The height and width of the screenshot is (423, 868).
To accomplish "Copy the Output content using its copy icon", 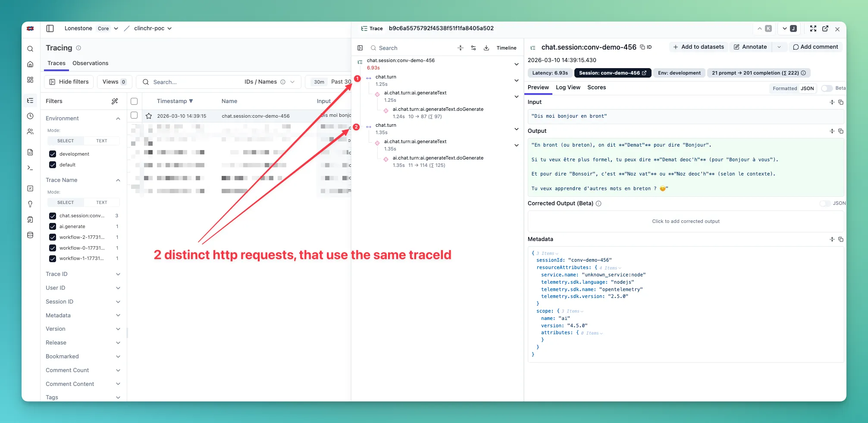I will (x=841, y=131).
